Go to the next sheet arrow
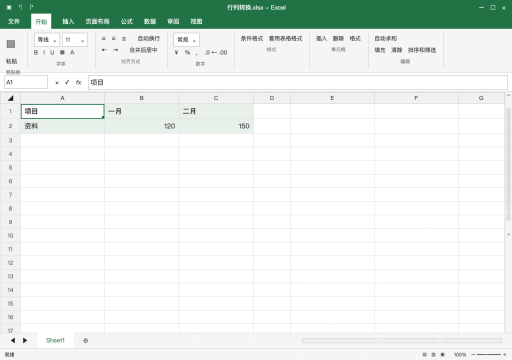The image size is (512, 360). (25, 340)
